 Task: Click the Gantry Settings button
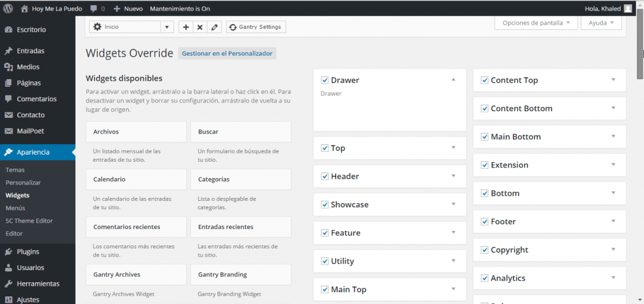coord(256,27)
